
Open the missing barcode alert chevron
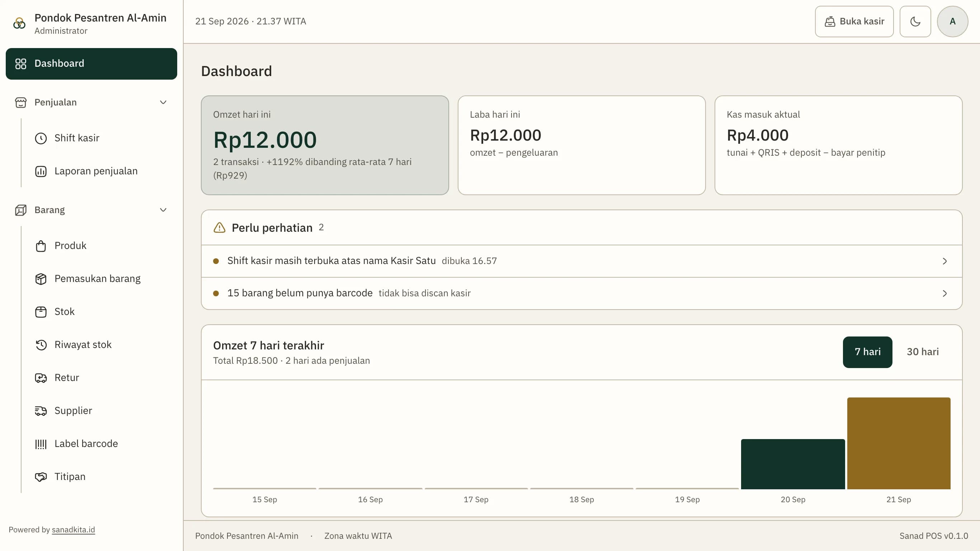944,293
